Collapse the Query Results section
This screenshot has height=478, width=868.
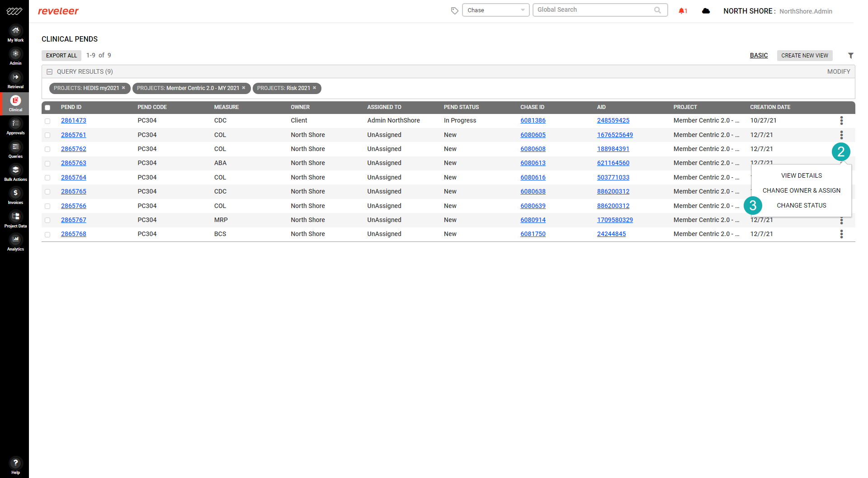click(50, 71)
